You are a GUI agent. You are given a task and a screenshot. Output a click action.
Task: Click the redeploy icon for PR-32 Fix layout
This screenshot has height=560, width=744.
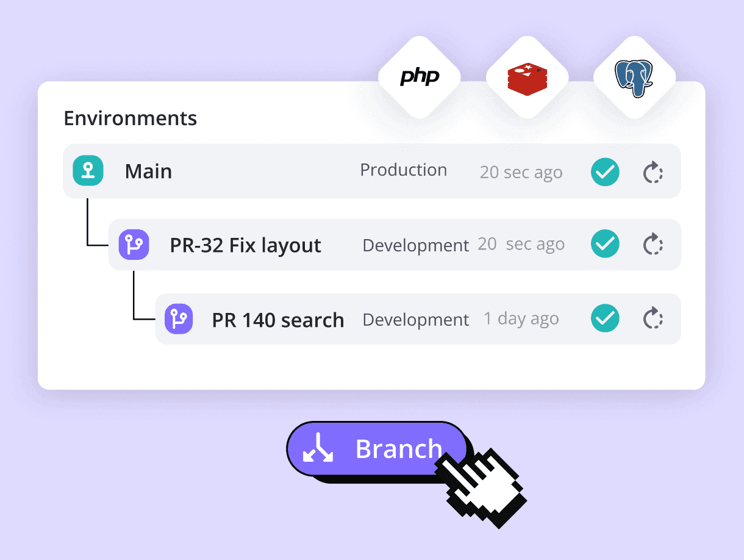[x=653, y=245]
